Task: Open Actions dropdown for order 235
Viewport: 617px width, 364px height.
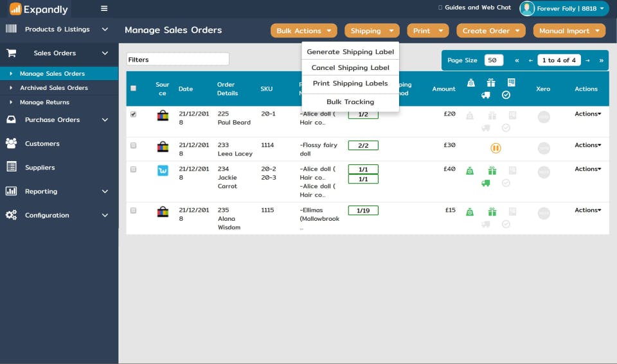Action: tap(588, 210)
